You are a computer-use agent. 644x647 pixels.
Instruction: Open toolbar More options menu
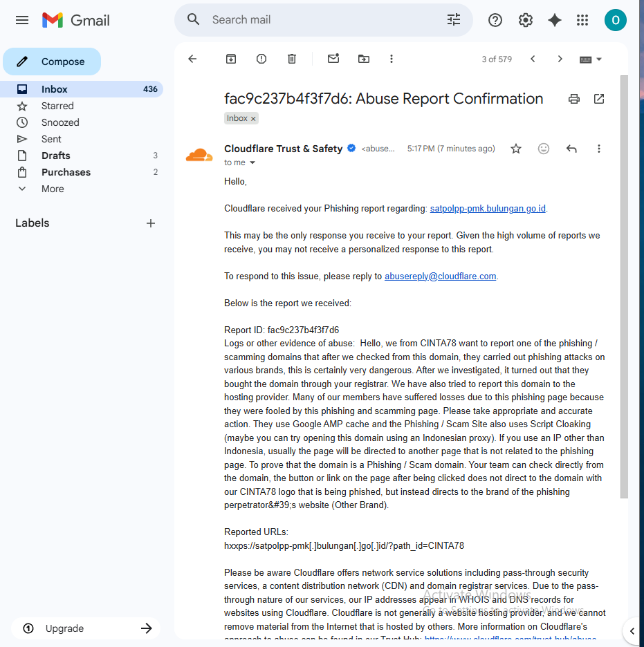tap(392, 59)
